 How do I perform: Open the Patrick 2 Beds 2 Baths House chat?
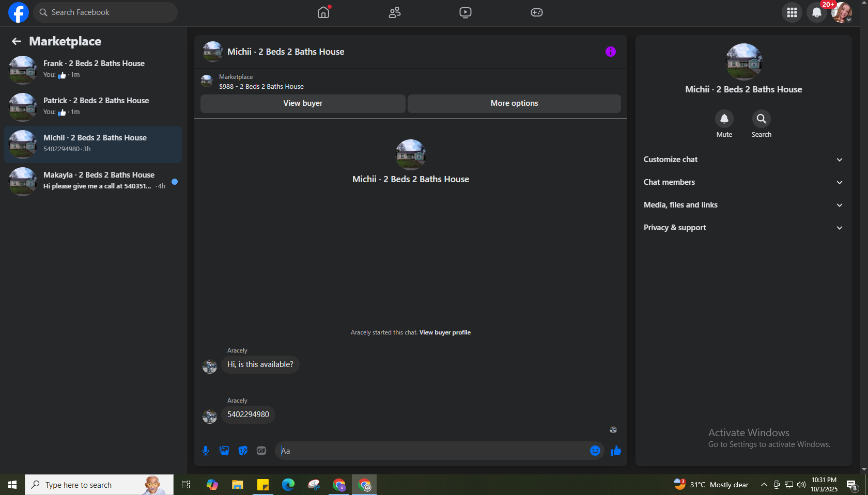coord(93,107)
